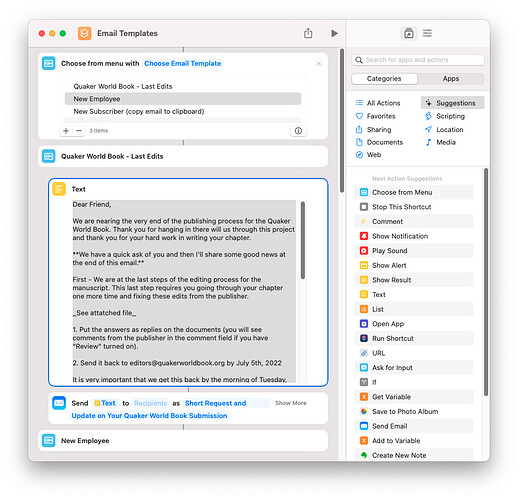Click the share icon in the title bar

pos(308,33)
